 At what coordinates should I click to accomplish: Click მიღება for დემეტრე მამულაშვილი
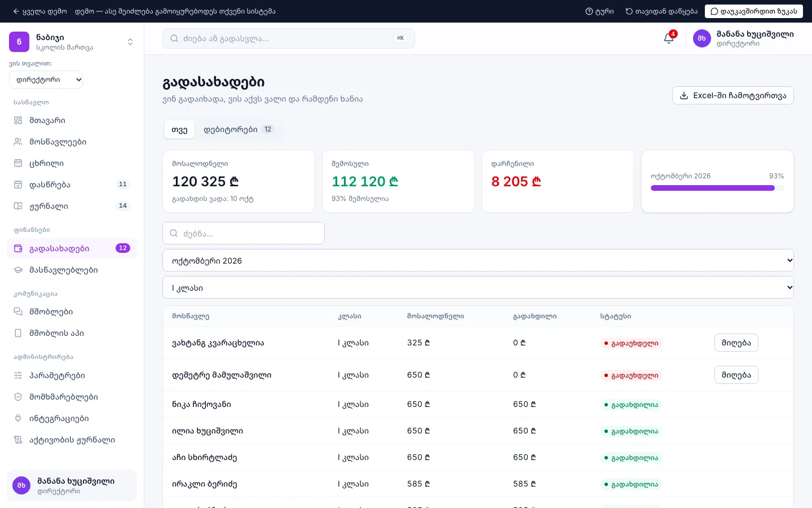point(736,375)
